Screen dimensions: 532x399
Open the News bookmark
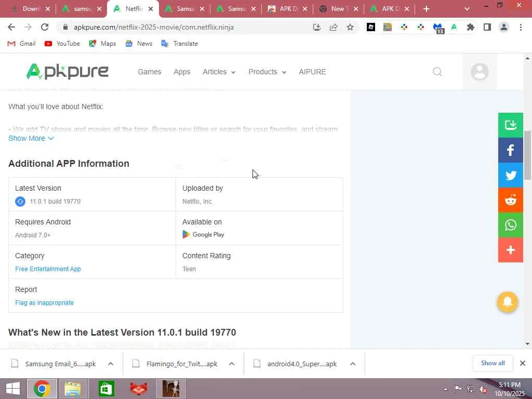pyautogui.click(x=139, y=44)
